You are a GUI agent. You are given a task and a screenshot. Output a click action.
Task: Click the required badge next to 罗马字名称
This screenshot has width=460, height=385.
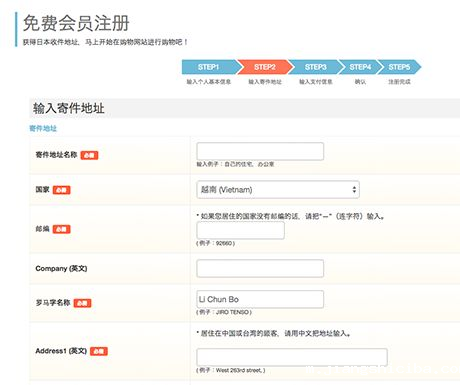82,303
